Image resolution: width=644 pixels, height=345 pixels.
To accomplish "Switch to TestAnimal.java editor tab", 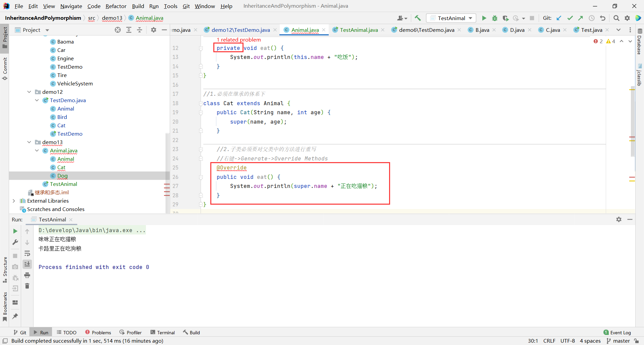I will tap(359, 30).
